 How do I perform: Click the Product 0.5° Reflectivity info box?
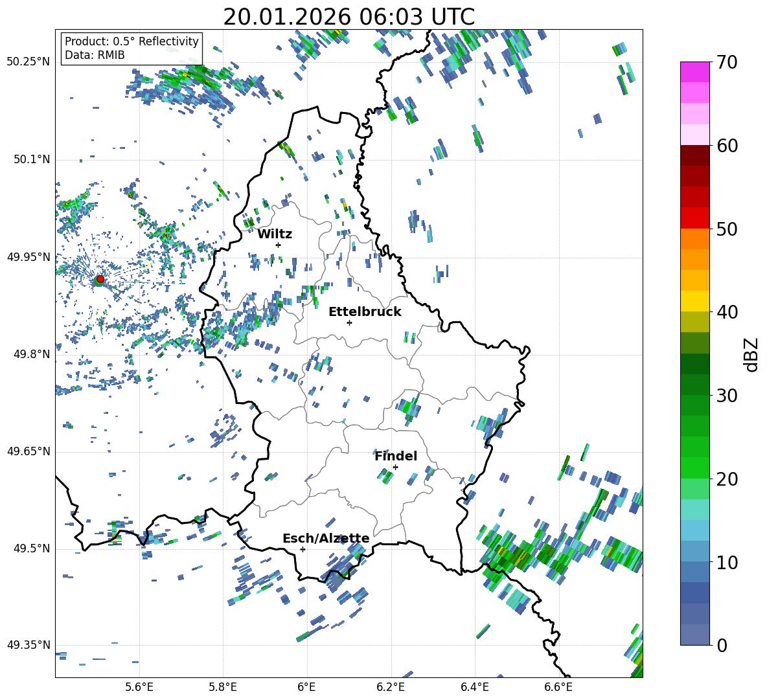tap(132, 48)
